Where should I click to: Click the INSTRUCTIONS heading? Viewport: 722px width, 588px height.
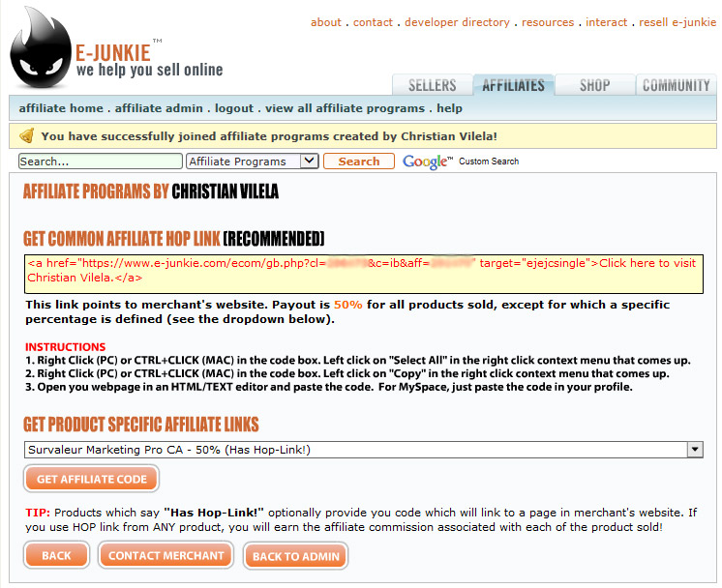click(66, 347)
